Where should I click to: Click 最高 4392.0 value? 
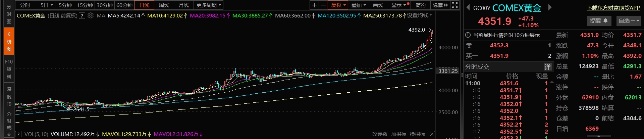[632, 56]
